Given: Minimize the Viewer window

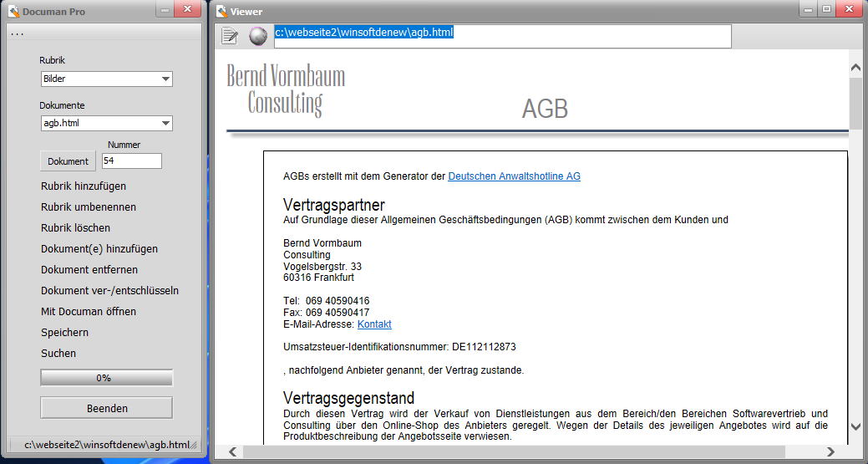Looking at the screenshot, I should 810,9.
